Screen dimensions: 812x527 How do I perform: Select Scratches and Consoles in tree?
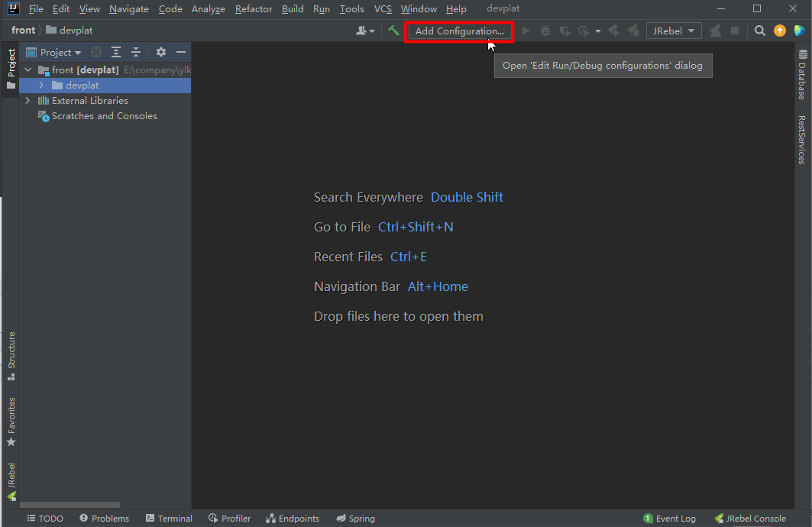click(x=104, y=116)
